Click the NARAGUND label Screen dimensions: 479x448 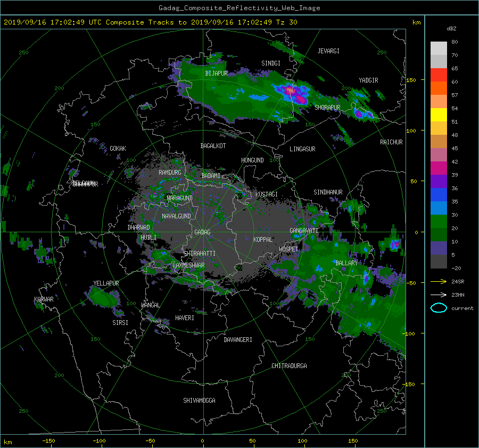pos(180,198)
